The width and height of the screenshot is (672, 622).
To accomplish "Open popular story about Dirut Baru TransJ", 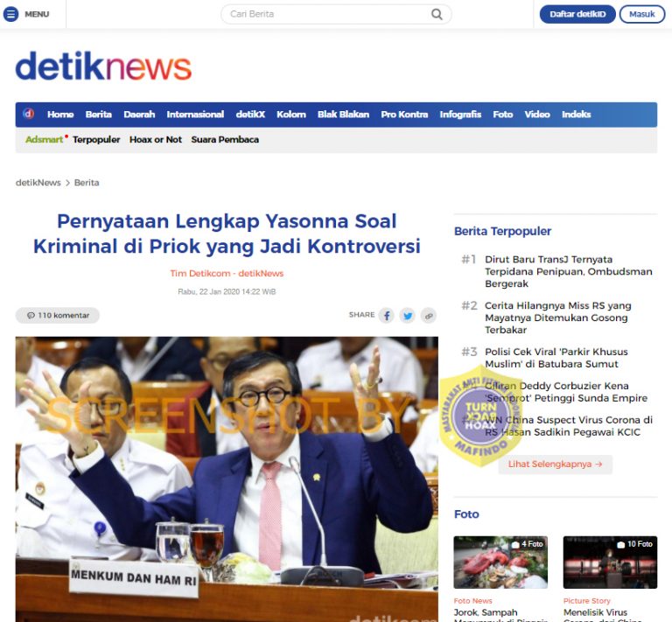I will 568,271.
